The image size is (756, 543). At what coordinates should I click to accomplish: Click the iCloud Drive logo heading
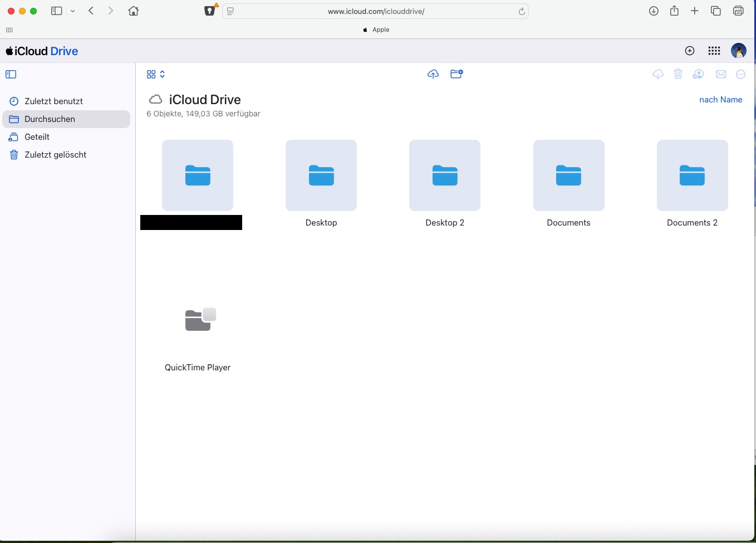(x=42, y=51)
